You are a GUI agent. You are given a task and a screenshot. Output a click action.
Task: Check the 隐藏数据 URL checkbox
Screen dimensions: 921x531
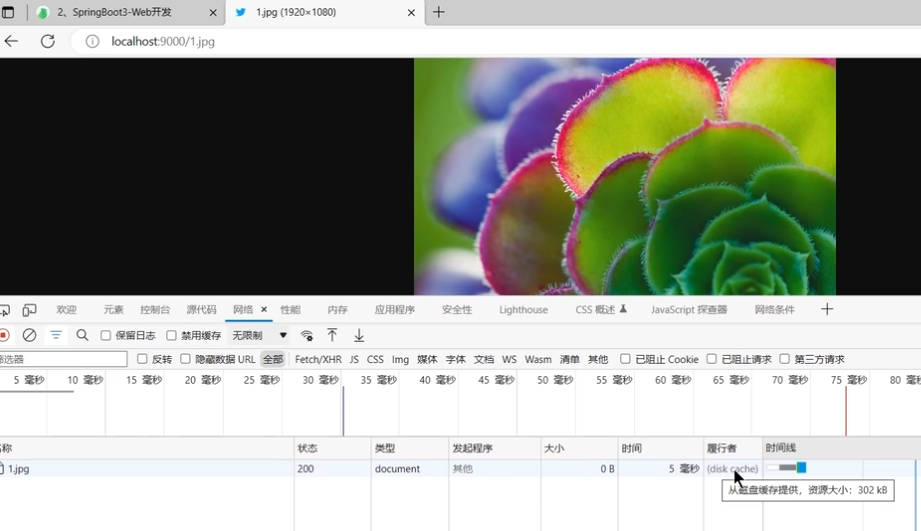[186, 359]
